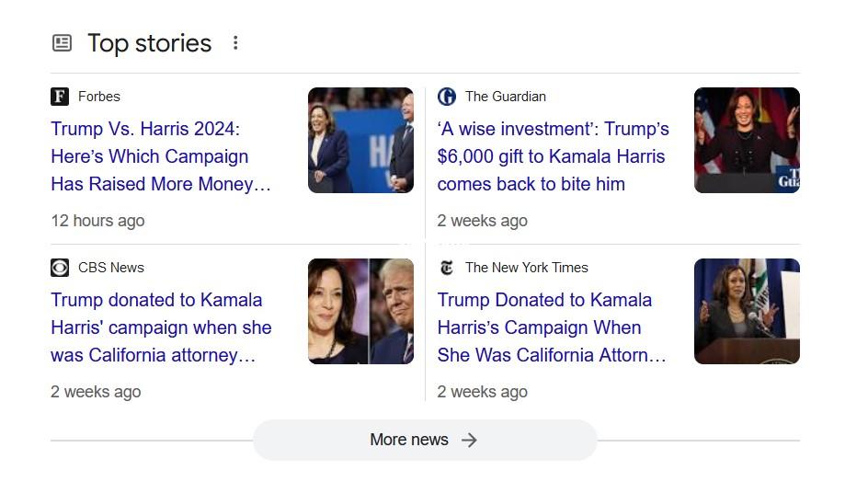Viewport: 868px width, 482px height.
Task: Open Forbes Trump Vs. Harris 2024 headline
Action: coord(161,156)
